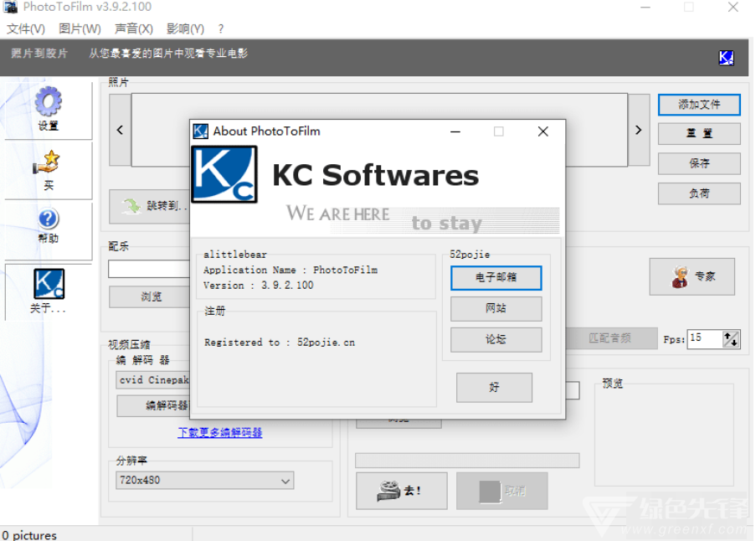Click the "从您最喜爱的图片中观看专业电影" tagline text
The width and height of the screenshot is (756, 541).
tap(168, 53)
